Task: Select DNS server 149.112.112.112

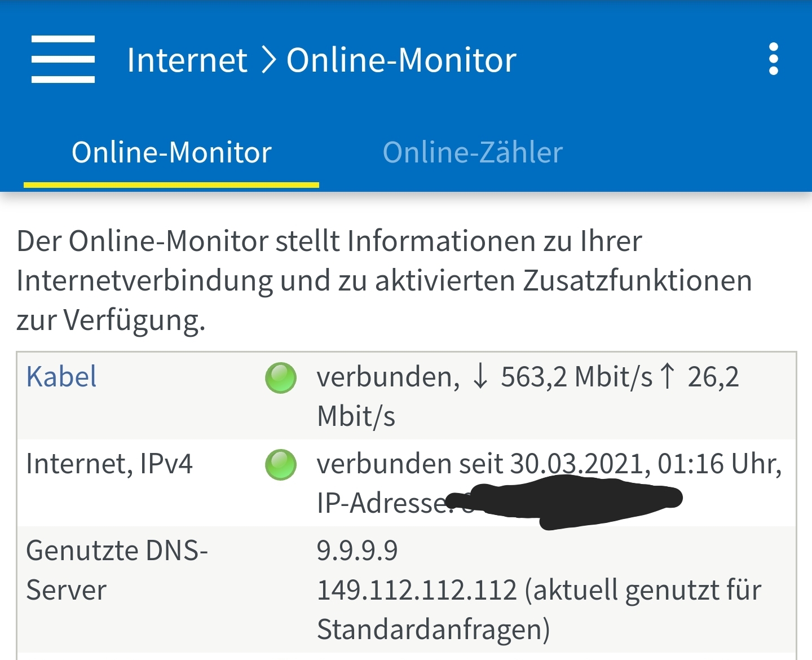Action: [x=417, y=590]
